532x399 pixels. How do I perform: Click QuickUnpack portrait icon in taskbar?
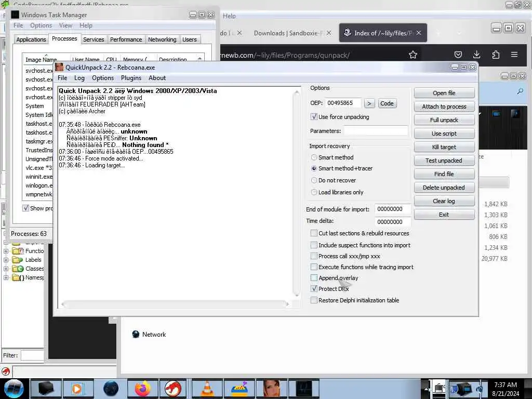(x=272, y=389)
